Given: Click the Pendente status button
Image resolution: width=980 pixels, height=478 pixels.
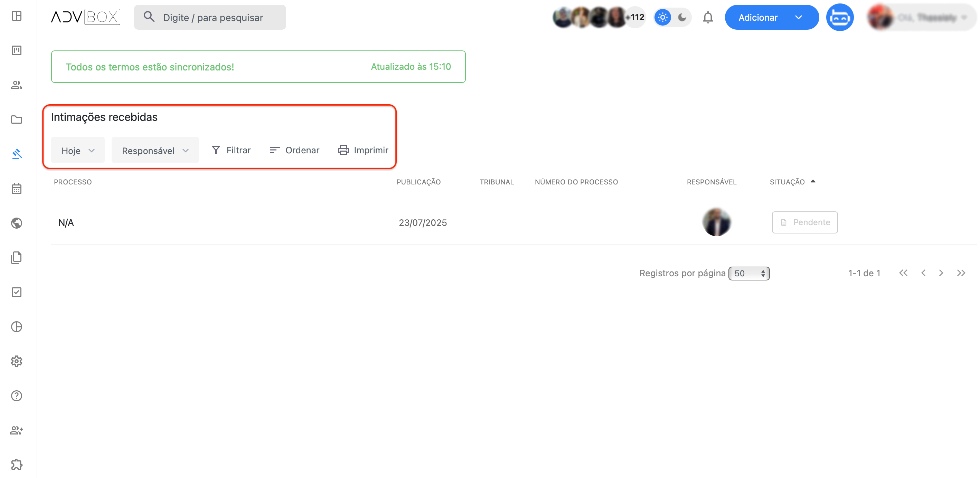Looking at the screenshot, I should coord(804,222).
